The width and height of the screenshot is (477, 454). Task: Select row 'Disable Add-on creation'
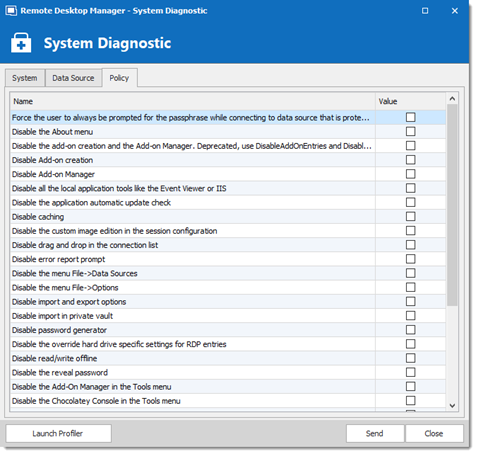point(228,160)
